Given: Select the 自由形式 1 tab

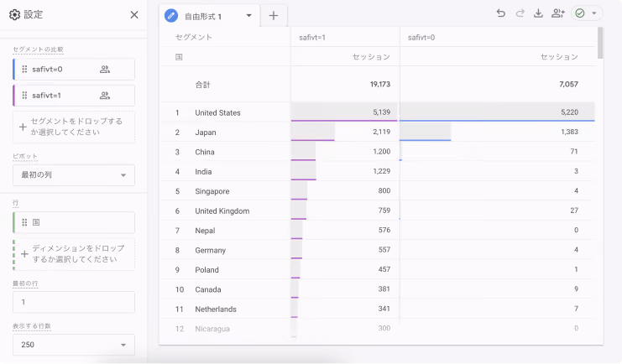Looking at the screenshot, I should pyautogui.click(x=210, y=16).
